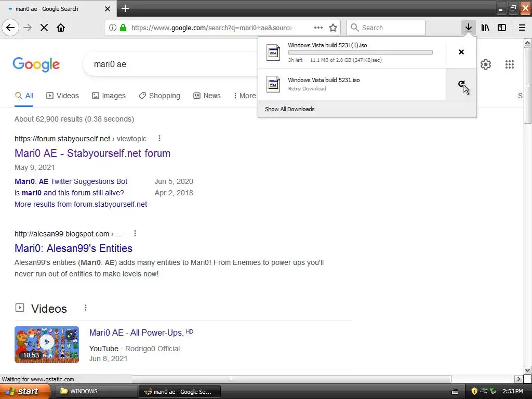This screenshot has width=532, height=399.
Task: Open Mari0: Alesan99's Entities result
Action: click(73, 248)
